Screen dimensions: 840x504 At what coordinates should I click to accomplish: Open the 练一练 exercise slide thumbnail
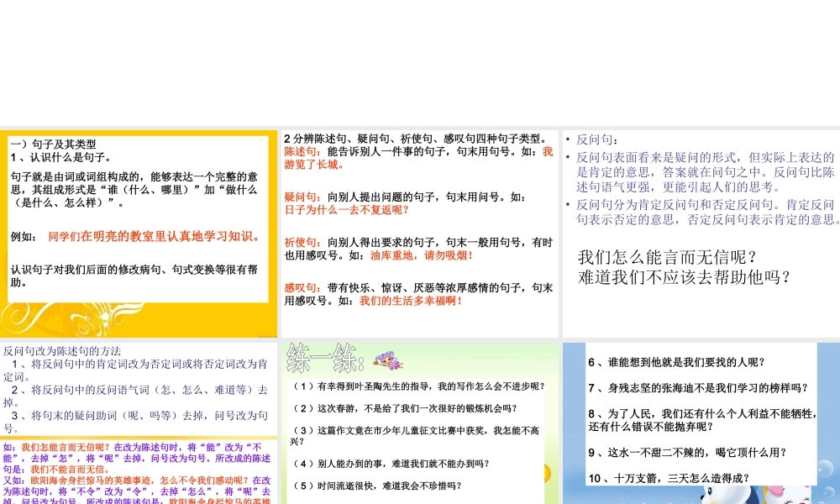[419, 423]
